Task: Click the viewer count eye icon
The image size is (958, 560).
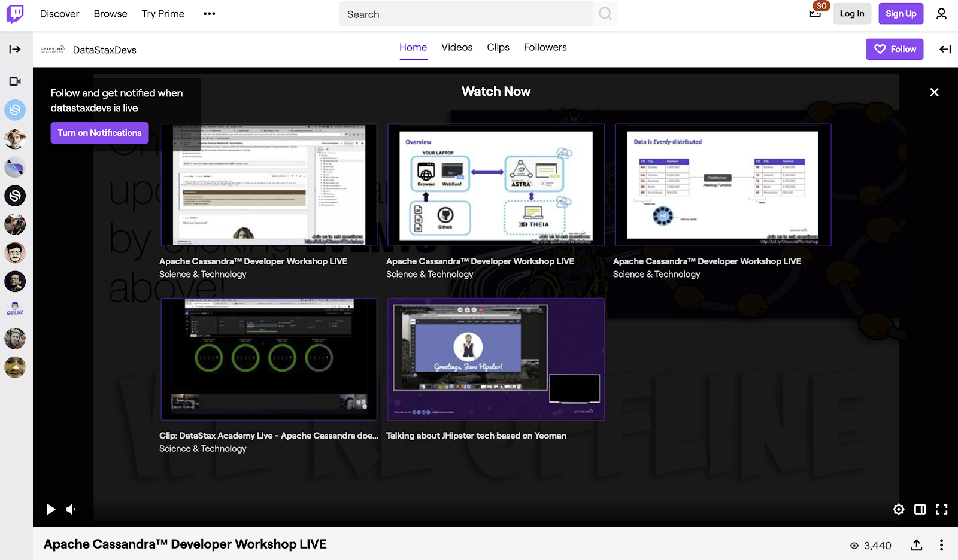Action: [854, 546]
